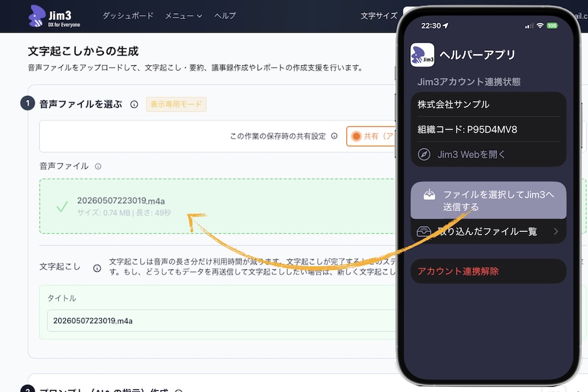Click the green checkmark of uploaded file
Viewport: 588px width, 392px height.
[x=62, y=206]
